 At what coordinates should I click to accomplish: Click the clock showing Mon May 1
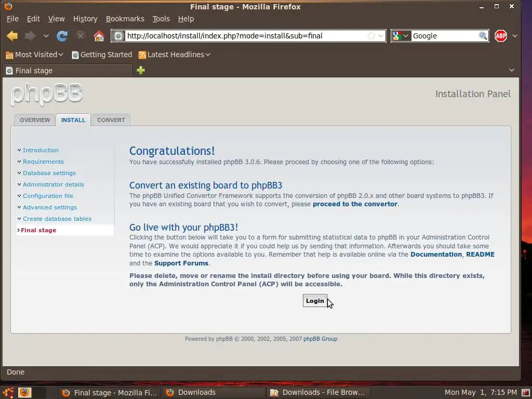tap(481, 393)
